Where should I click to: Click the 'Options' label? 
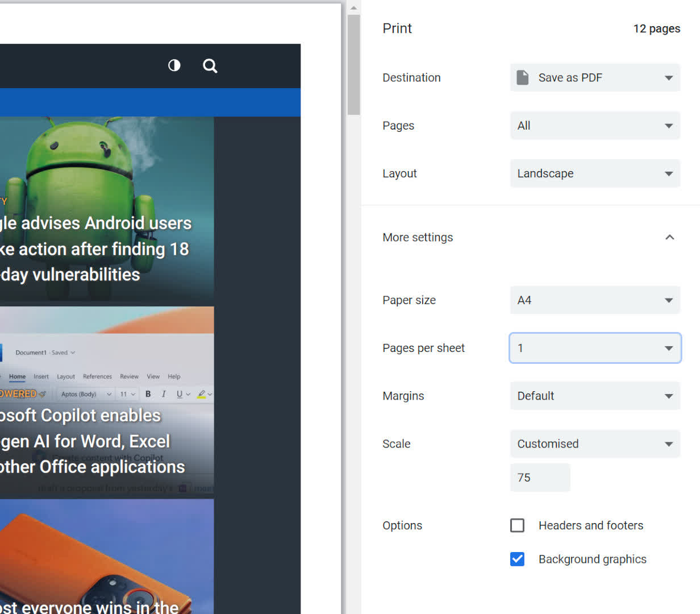(402, 525)
